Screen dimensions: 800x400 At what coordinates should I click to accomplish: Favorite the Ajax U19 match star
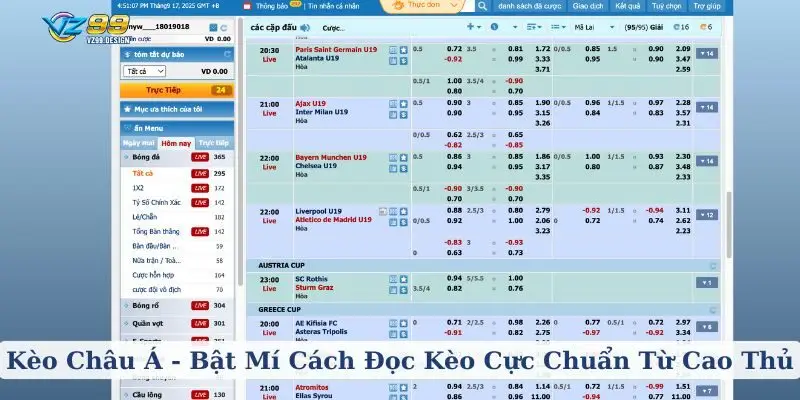pyautogui.click(x=404, y=104)
